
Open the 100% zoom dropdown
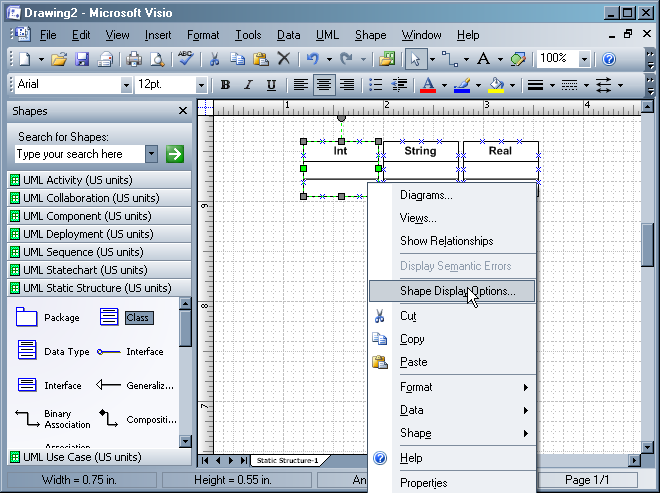click(583, 60)
